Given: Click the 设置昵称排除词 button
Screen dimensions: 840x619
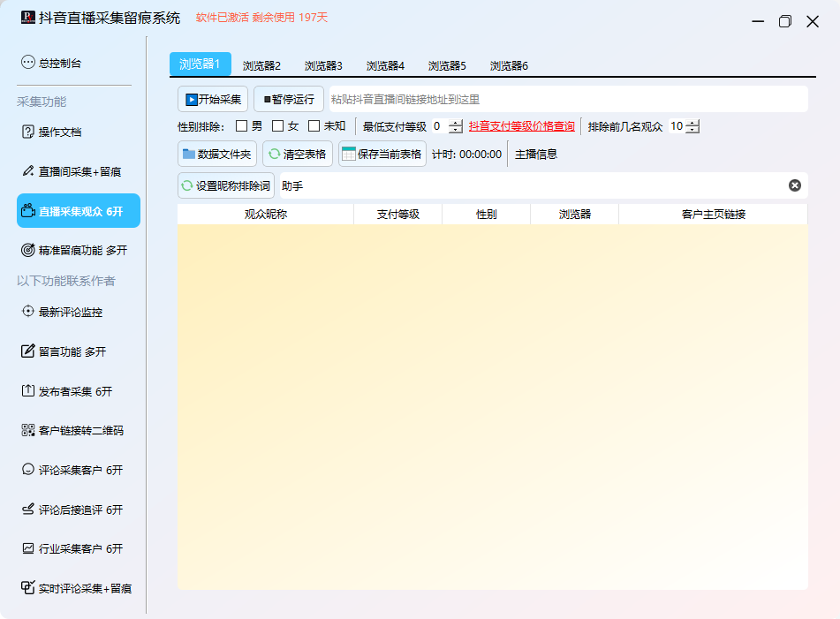Looking at the screenshot, I should point(226,185).
